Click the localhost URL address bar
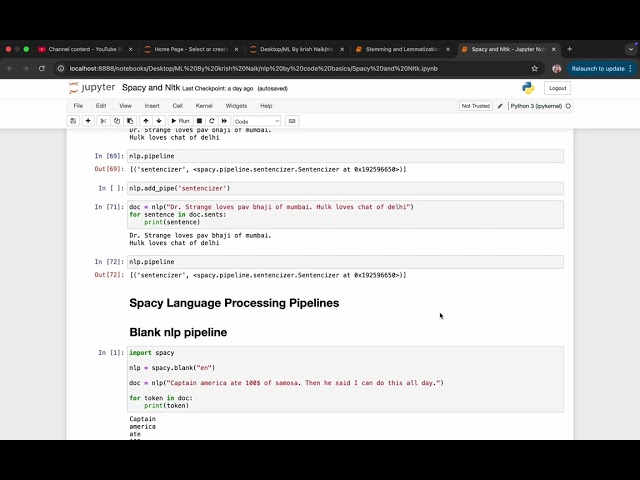The height and width of the screenshot is (480, 640). coord(253,69)
